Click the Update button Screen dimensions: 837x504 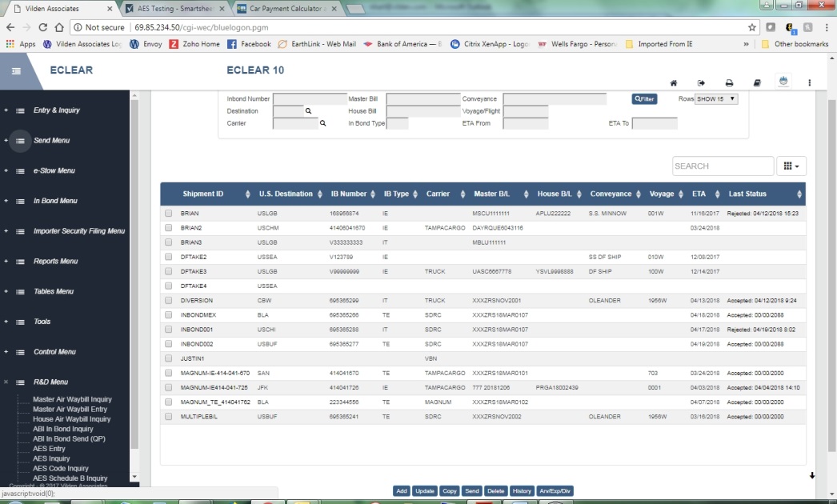point(425,491)
